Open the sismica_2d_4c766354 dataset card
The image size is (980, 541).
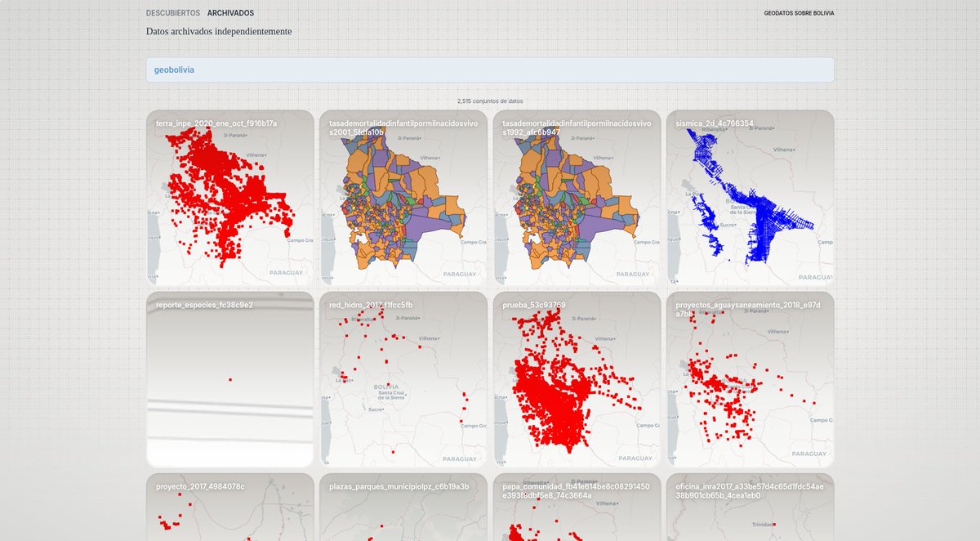point(750,198)
